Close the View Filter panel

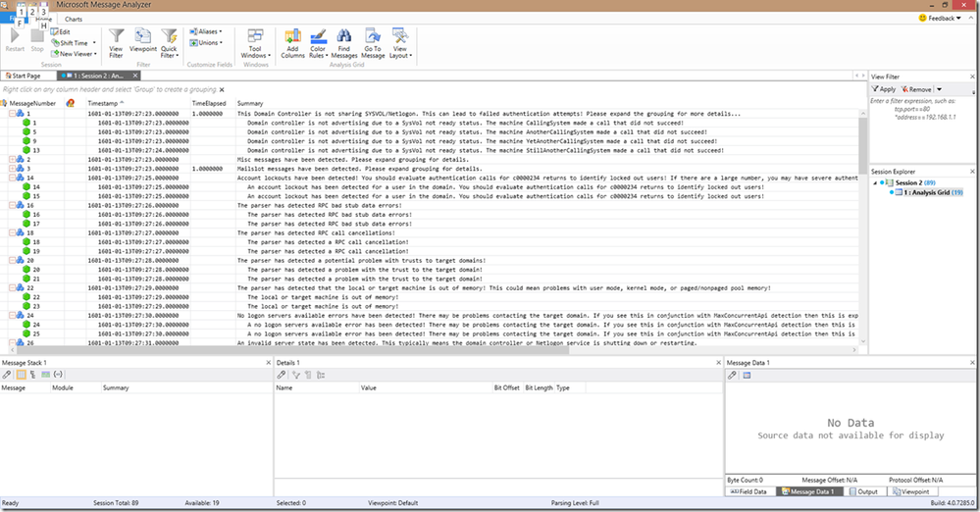(x=972, y=77)
